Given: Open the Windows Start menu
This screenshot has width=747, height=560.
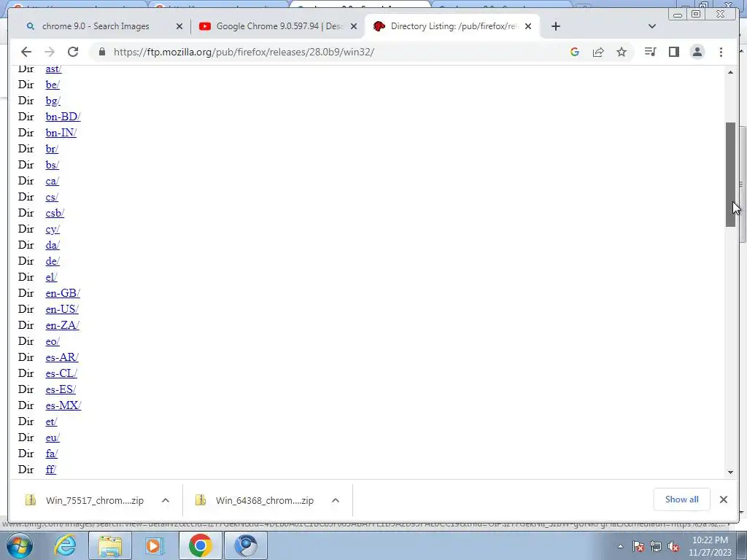Looking at the screenshot, I should point(20,545).
